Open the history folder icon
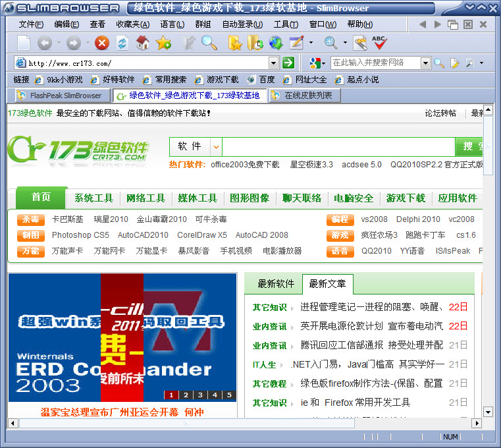Viewport: 501px width, 448px height. tap(255, 43)
